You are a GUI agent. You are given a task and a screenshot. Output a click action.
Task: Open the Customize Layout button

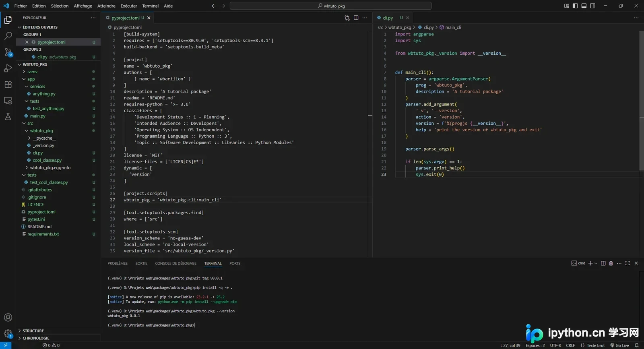tap(567, 6)
